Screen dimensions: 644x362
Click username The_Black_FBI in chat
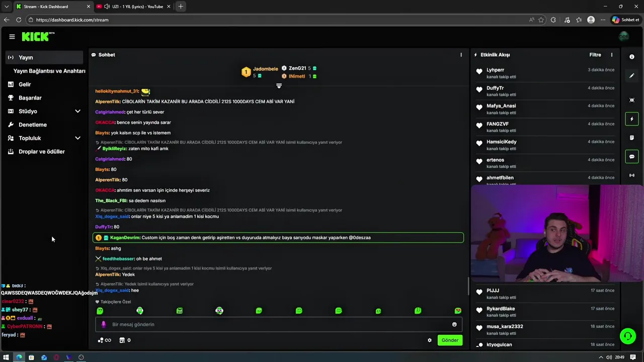[111, 201]
